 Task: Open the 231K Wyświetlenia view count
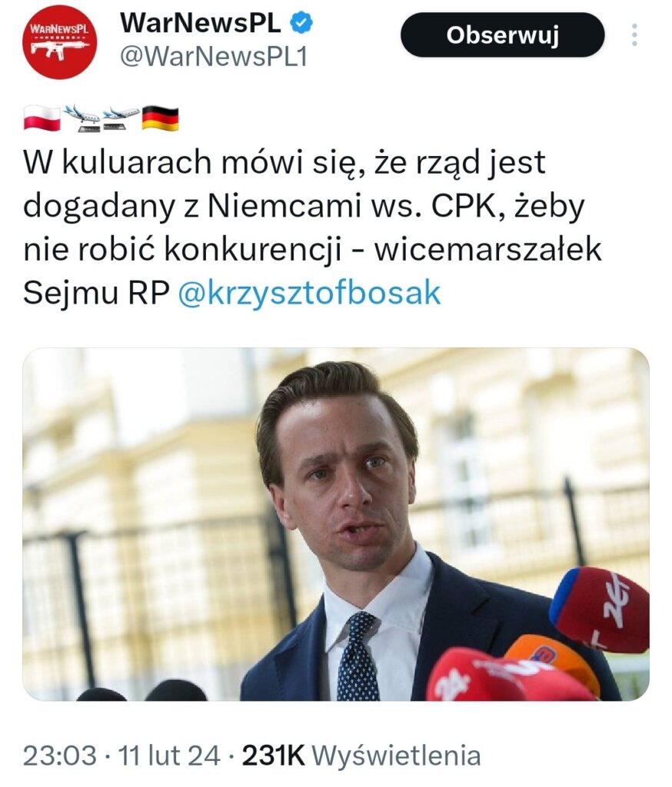click(361, 755)
